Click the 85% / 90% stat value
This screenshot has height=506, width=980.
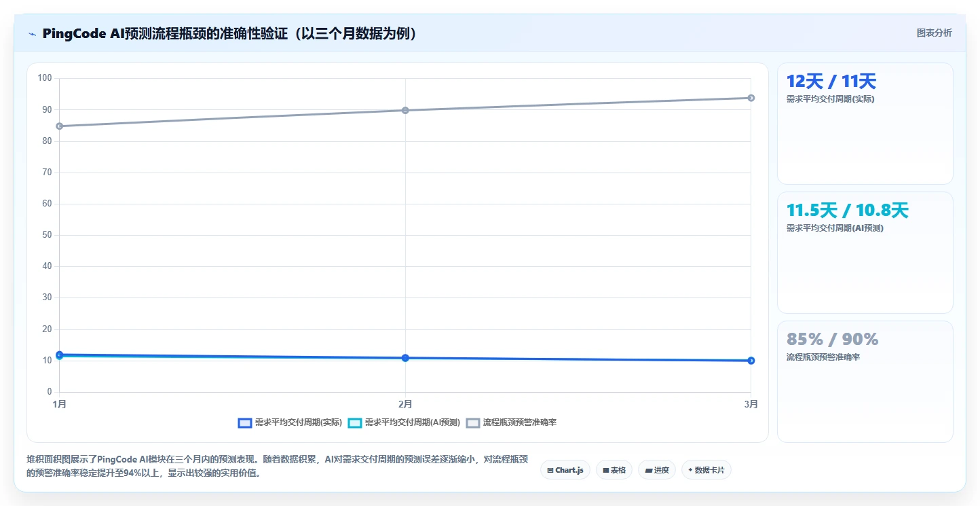click(833, 339)
